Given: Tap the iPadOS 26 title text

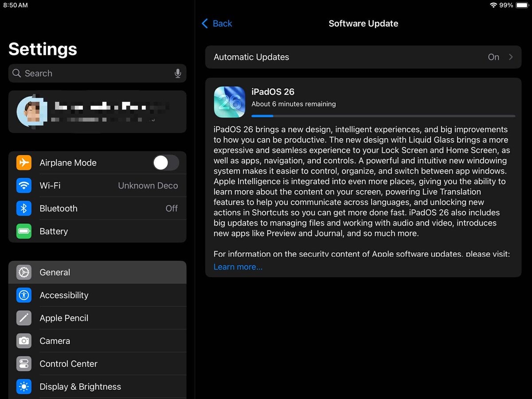Looking at the screenshot, I should point(273,92).
